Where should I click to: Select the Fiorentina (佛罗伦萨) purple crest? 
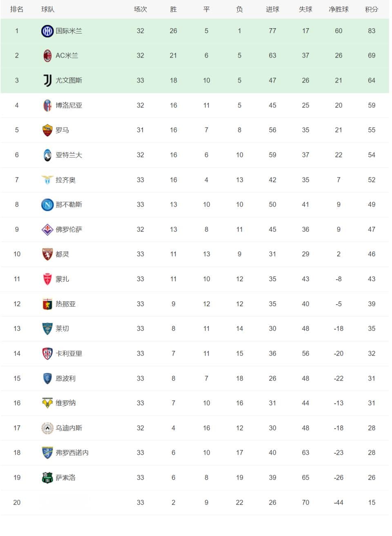pos(47,229)
